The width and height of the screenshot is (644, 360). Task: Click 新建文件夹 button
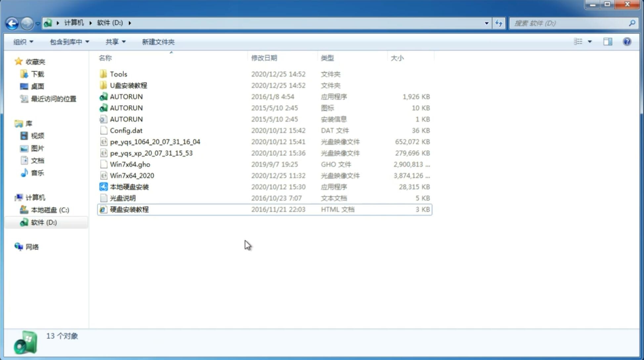tap(158, 42)
